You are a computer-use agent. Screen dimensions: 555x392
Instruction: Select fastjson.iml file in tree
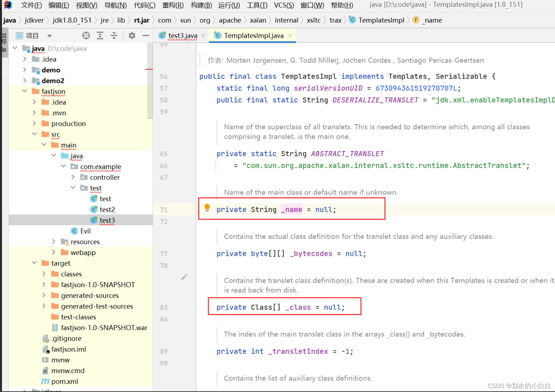[x=69, y=349]
